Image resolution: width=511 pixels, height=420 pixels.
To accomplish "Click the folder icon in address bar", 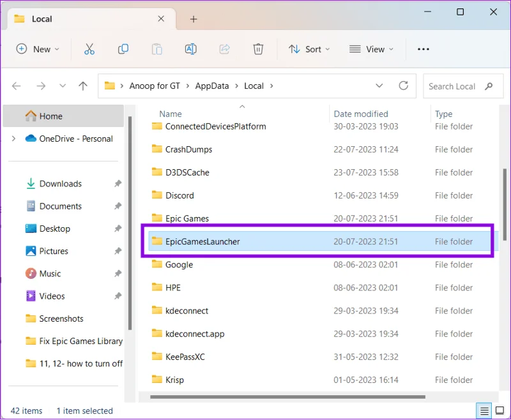I will click(x=109, y=86).
